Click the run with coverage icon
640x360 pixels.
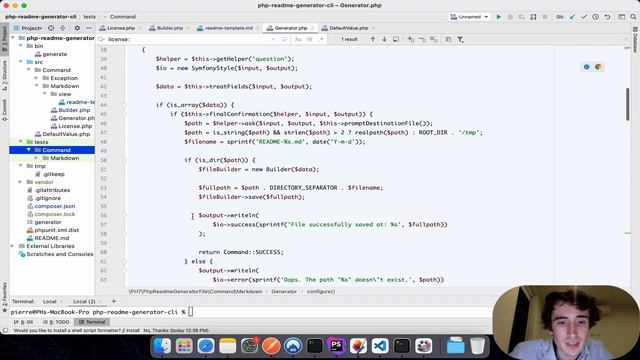point(522,17)
